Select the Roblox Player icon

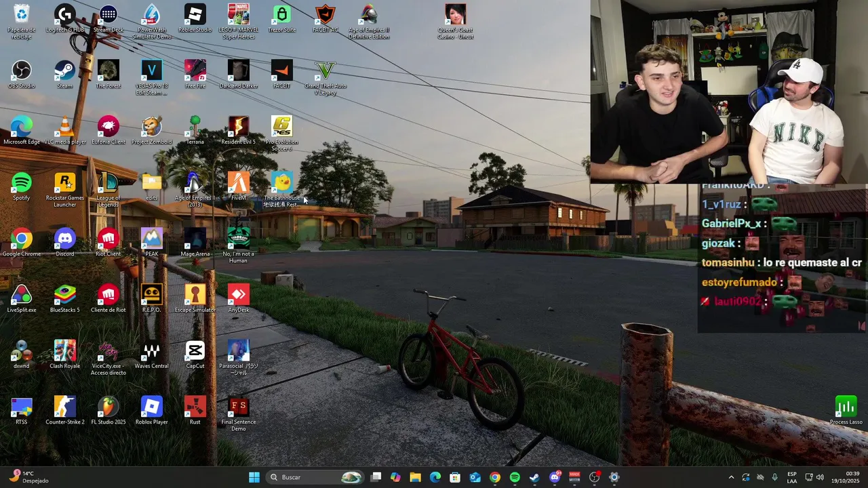click(x=152, y=411)
